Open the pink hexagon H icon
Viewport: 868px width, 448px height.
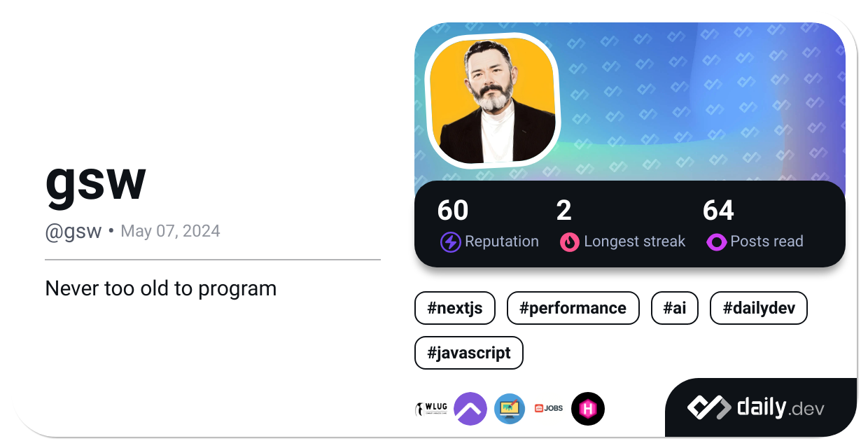[588, 409]
